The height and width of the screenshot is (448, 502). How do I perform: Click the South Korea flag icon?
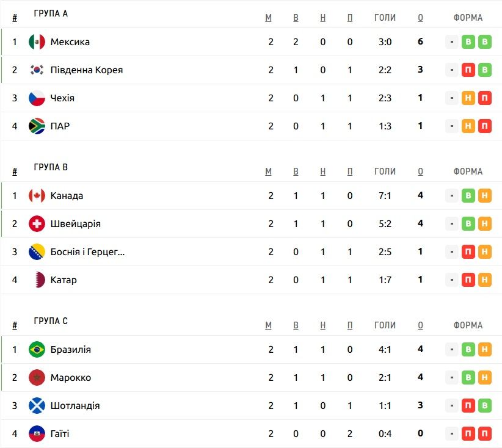pos(37,70)
